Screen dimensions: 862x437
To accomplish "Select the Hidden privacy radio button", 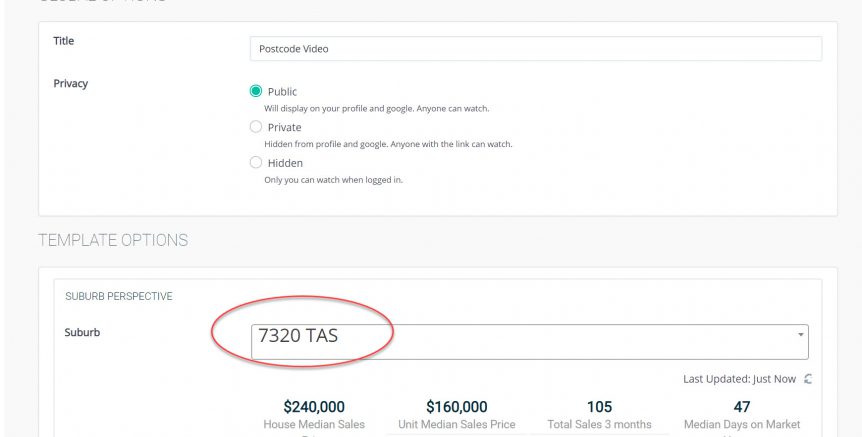I will pyautogui.click(x=256, y=163).
